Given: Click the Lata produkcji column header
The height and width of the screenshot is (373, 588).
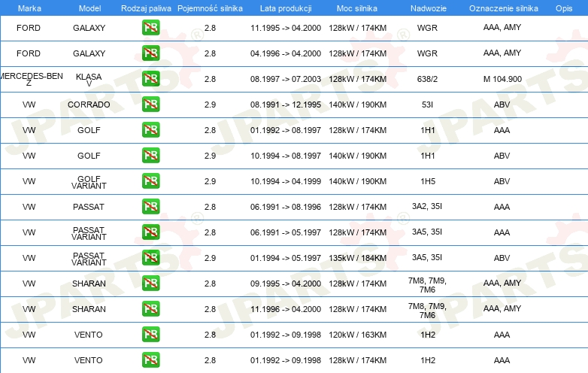Looking at the screenshot, I should coord(286,8).
